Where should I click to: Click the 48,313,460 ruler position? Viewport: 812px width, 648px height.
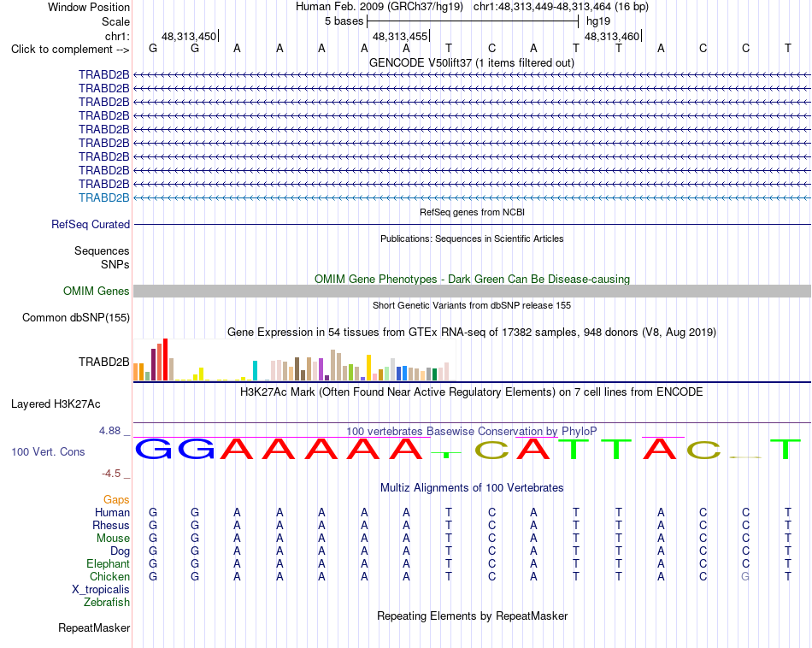tap(612, 36)
